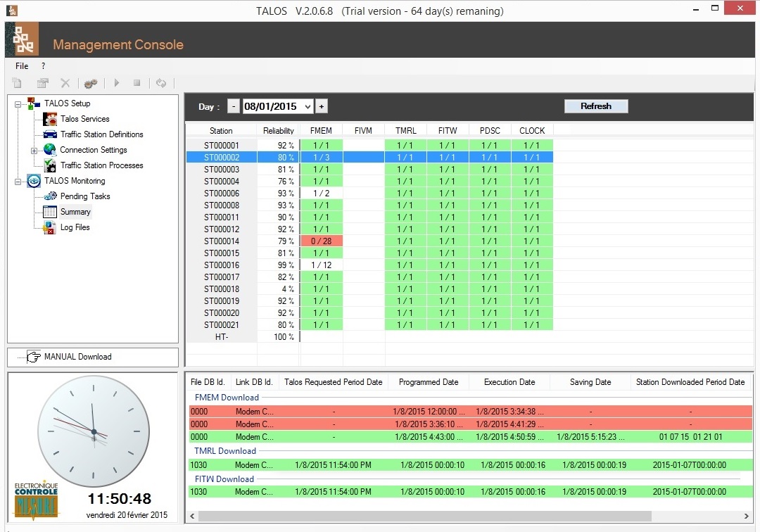Select the red row executed 1/8/2015 3:34:38
The height and width of the screenshot is (532, 760).
coord(470,412)
